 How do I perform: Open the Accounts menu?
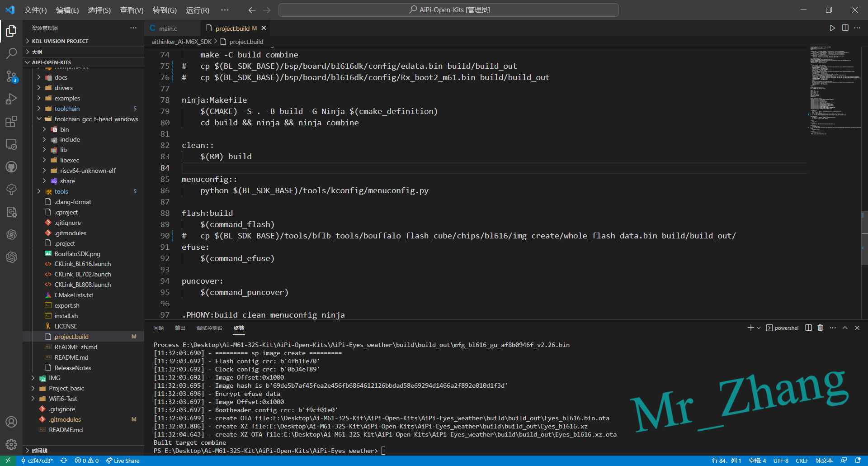click(11, 422)
